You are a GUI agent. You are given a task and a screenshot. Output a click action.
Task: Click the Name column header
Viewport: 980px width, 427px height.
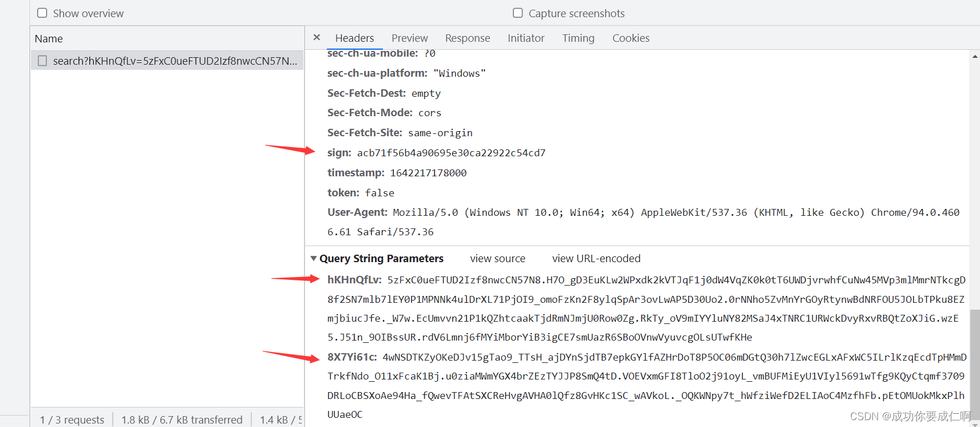click(49, 38)
